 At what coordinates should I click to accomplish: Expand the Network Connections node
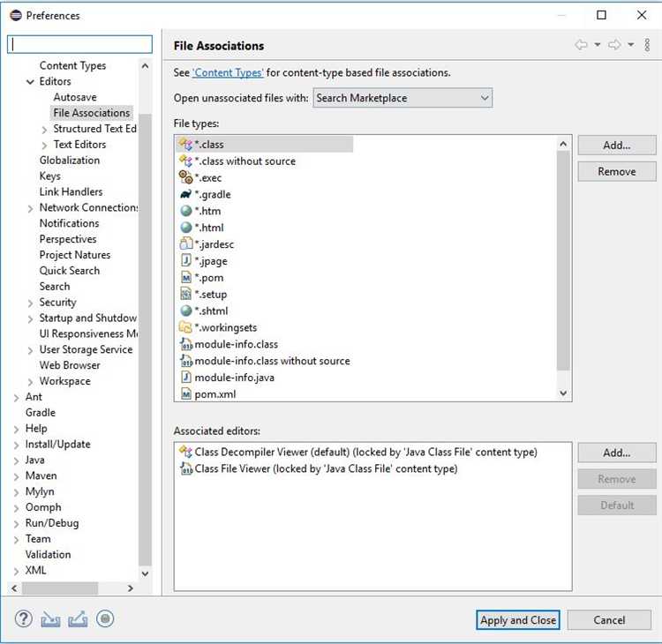30,208
